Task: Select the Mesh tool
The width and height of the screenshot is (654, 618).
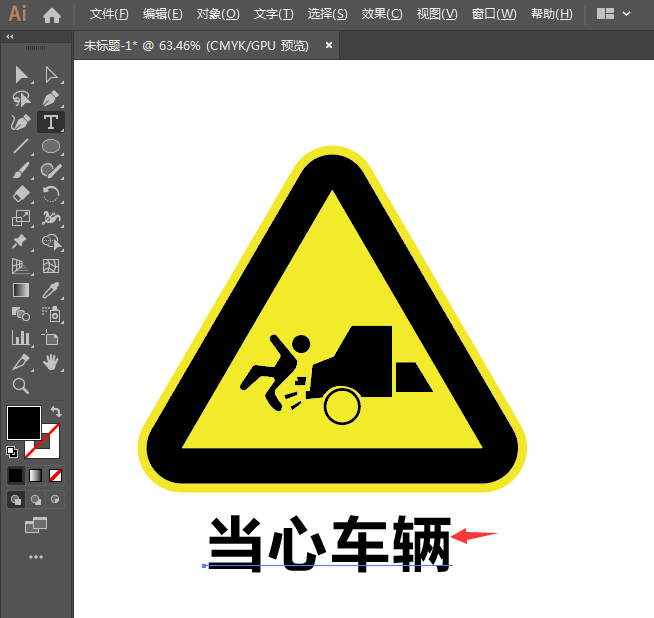Action: tap(51, 266)
